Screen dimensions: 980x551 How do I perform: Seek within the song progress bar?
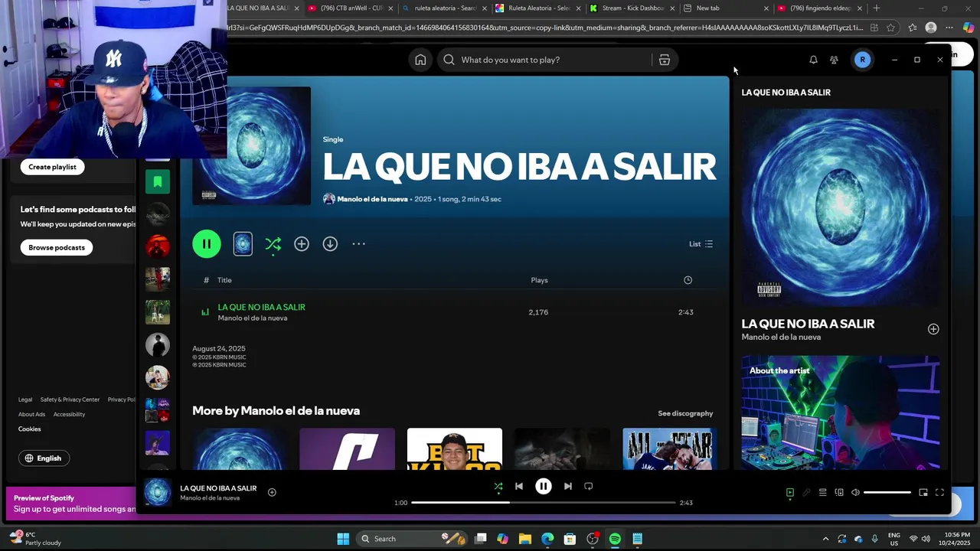point(544,503)
